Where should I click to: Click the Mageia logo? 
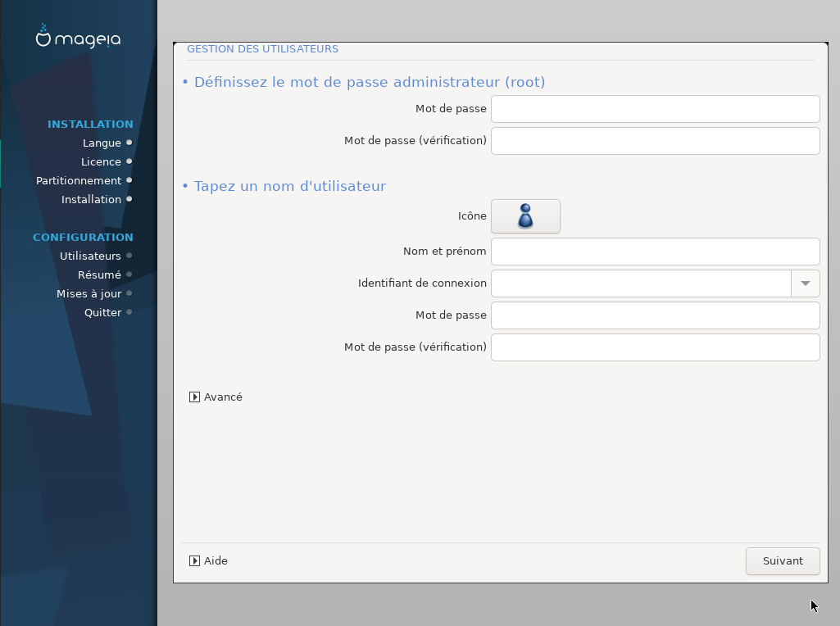point(79,38)
